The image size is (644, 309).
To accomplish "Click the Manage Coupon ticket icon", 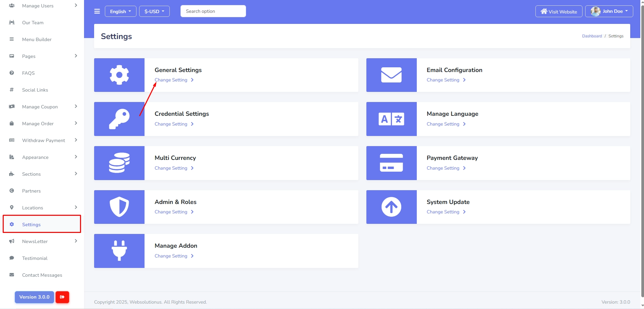I will tap(12, 107).
